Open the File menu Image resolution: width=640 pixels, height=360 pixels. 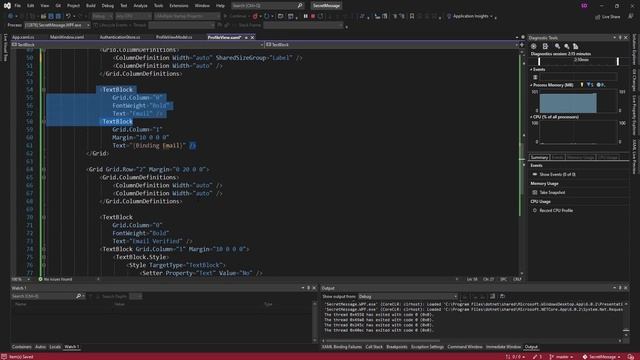pos(18,6)
